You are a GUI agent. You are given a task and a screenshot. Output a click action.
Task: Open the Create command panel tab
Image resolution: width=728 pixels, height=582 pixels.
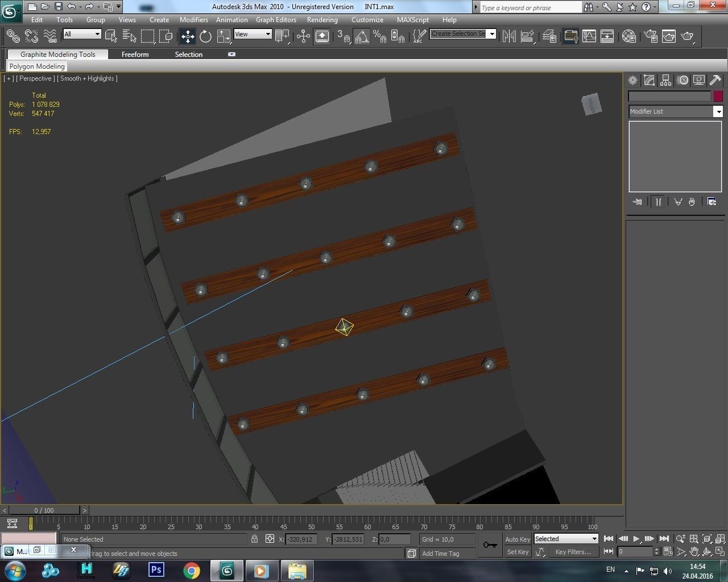pyautogui.click(x=632, y=80)
